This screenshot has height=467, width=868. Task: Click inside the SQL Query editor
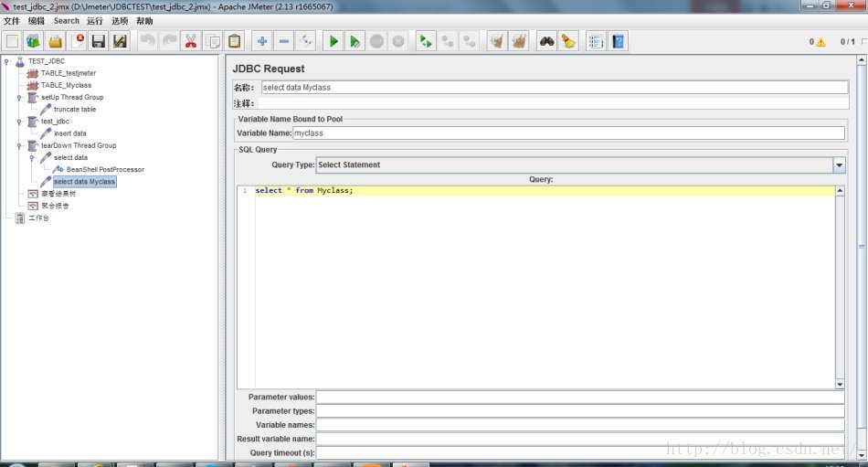pyautogui.click(x=545, y=288)
